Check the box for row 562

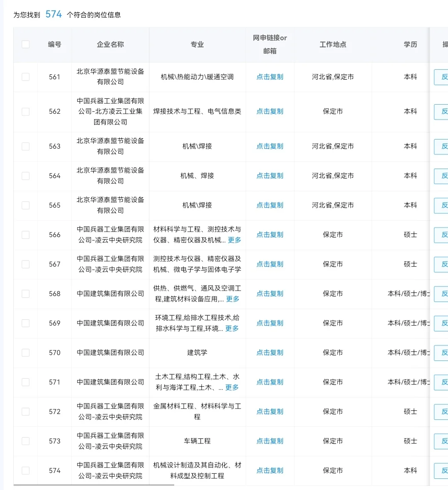[x=26, y=112]
